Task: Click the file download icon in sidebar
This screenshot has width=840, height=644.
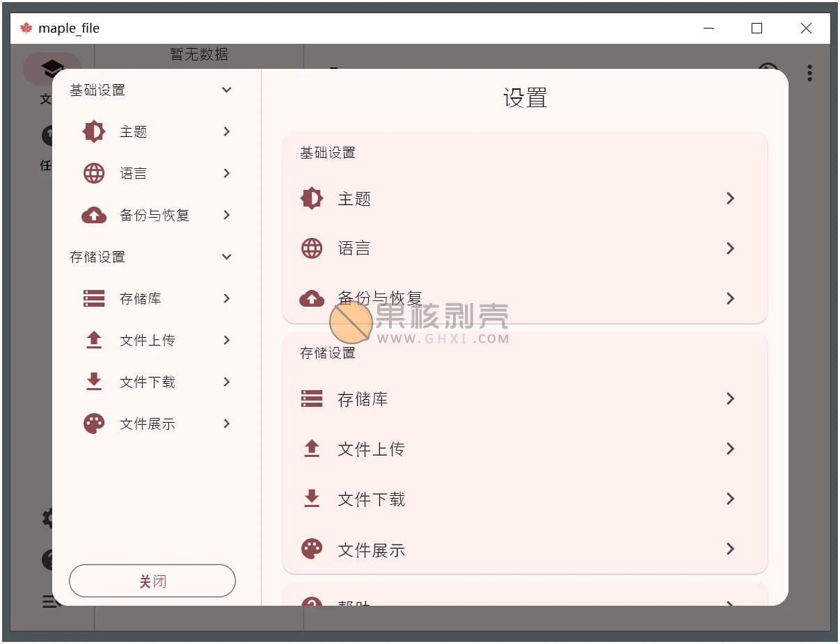Action: click(x=94, y=382)
